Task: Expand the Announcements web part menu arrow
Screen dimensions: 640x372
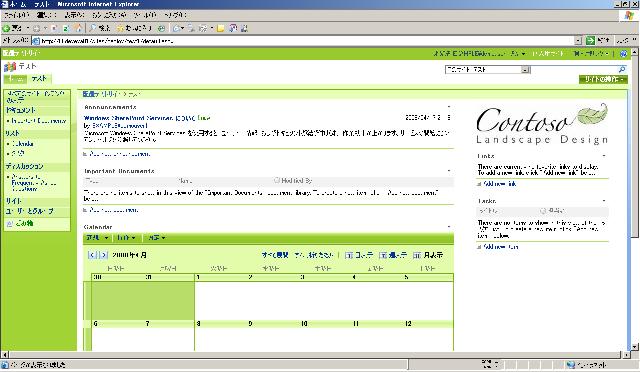Action: point(449,107)
